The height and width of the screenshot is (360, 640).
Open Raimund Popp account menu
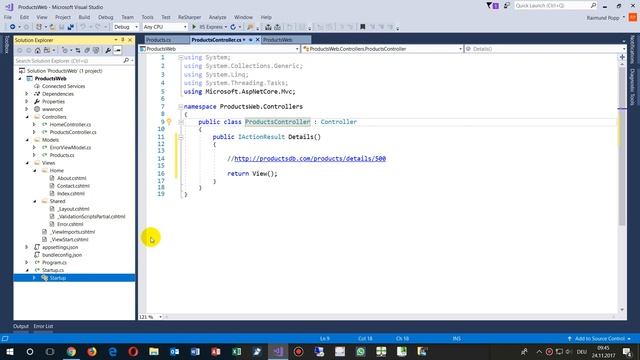click(606, 18)
